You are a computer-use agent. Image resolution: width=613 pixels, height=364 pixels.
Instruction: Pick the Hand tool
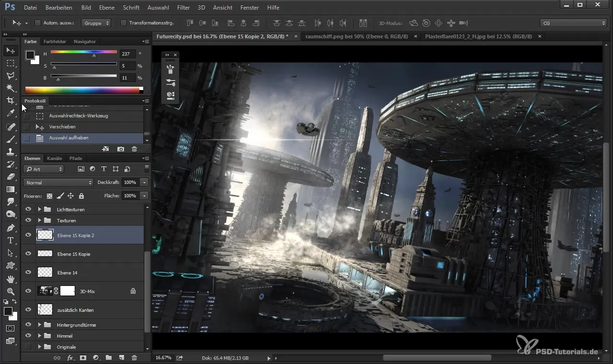[x=11, y=279]
